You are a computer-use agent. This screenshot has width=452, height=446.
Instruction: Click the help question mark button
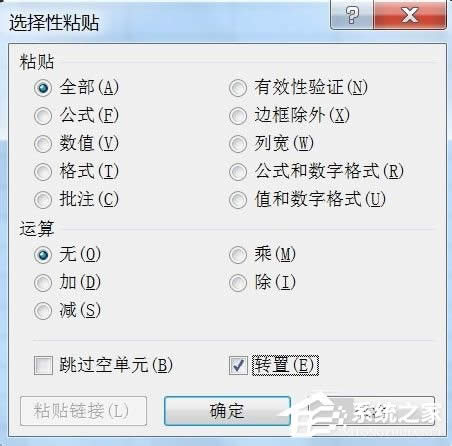352,15
